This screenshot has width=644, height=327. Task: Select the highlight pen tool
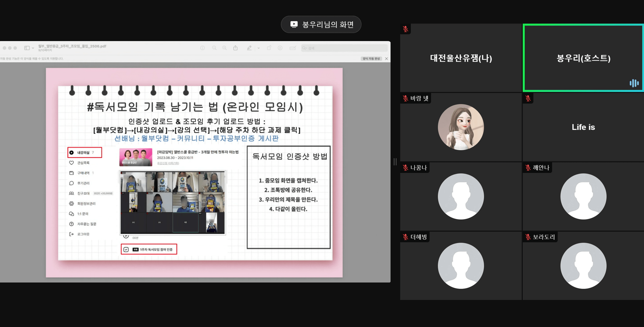(249, 48)
